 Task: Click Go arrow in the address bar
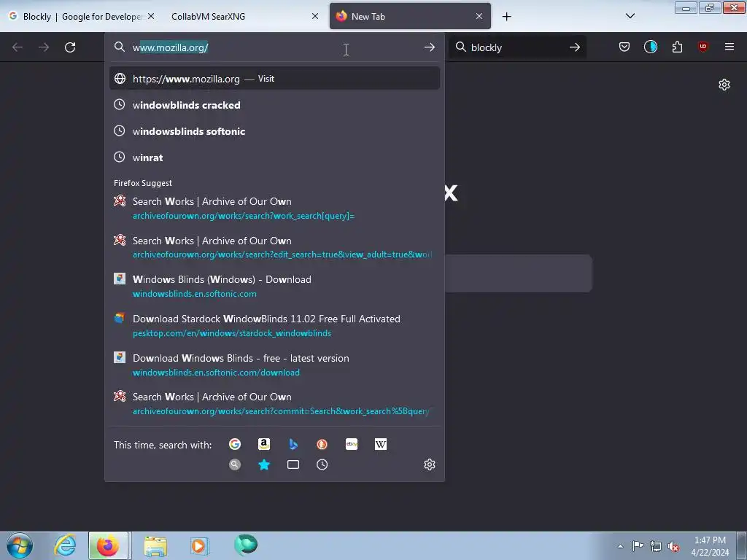point(429,47)
